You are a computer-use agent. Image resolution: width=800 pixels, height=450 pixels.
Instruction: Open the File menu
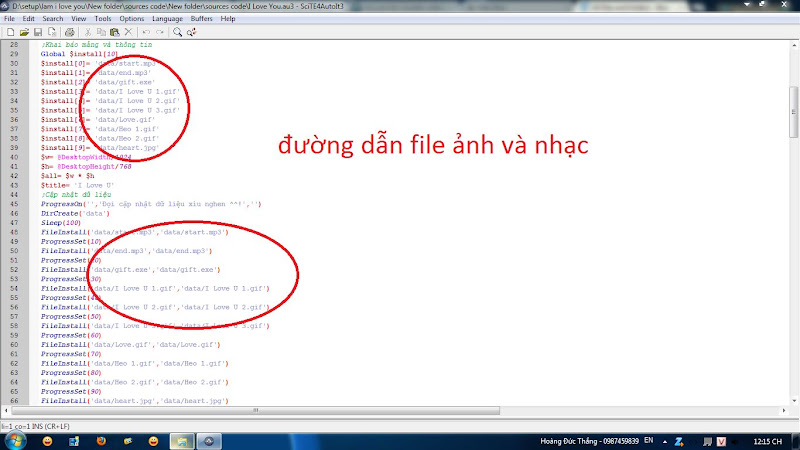[x=10, y=18]
